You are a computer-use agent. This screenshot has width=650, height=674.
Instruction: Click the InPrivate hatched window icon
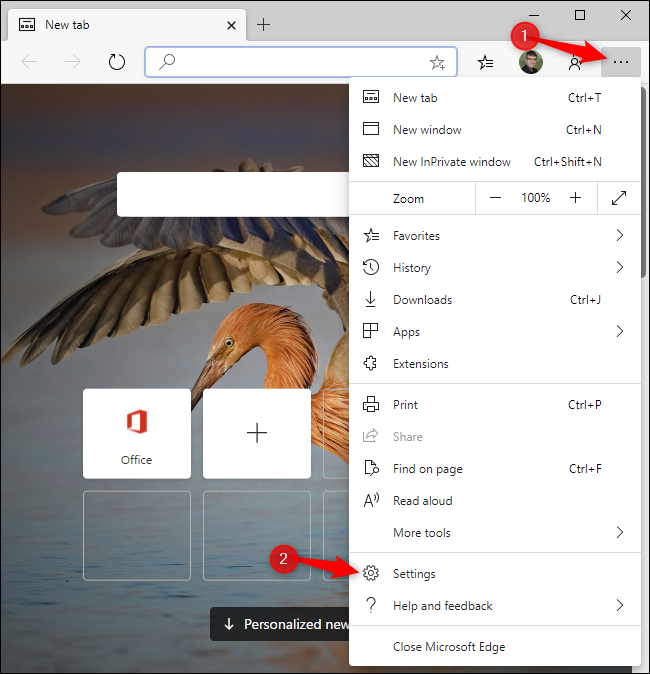pyautogui.click(x=371, y=161)
